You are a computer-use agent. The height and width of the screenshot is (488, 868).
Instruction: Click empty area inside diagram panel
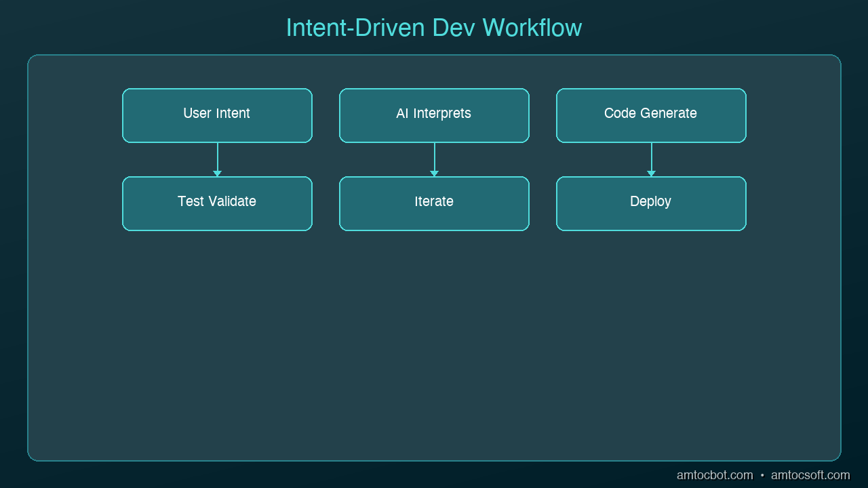434,346
